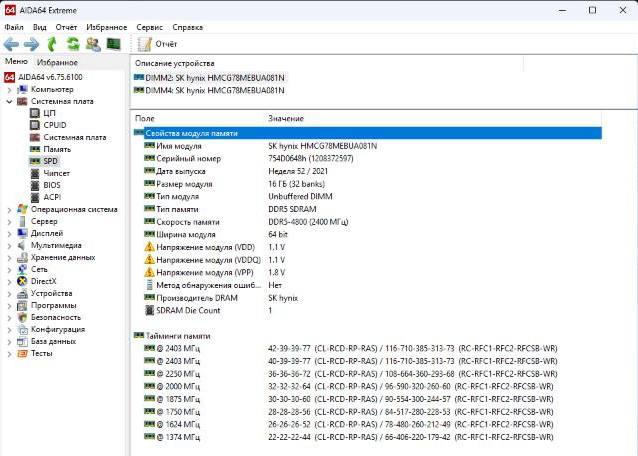Open the green monitor toolbar icon
Viewport: 638px width, 456px height.
[x=114, y=44]
